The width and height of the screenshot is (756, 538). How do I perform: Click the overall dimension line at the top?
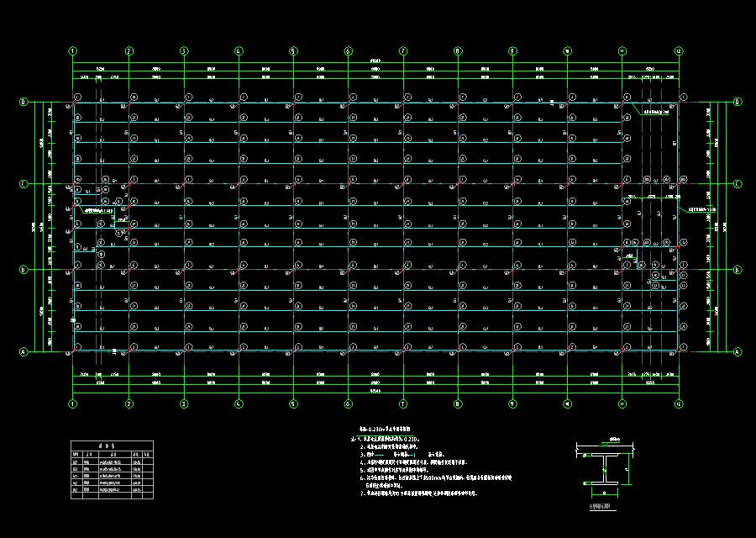(375, 61)
